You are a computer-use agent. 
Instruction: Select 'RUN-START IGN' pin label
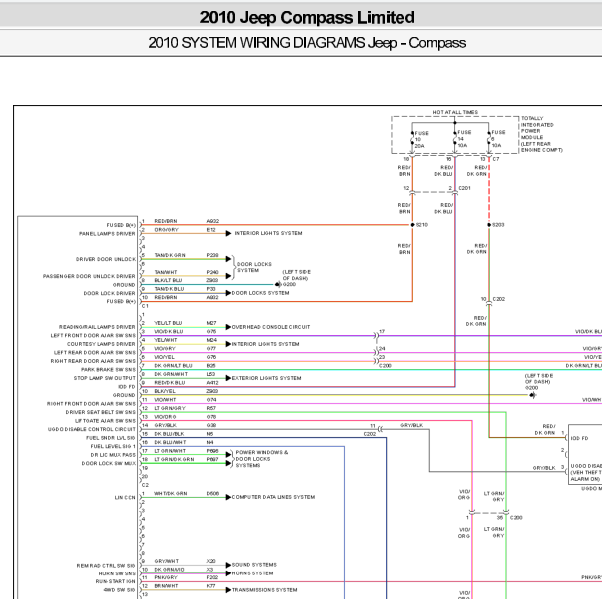pyautogui.click(x=116, y=581)
